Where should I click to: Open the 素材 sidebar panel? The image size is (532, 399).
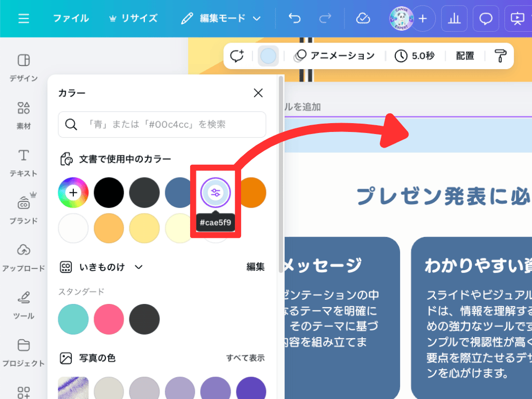(23, 115)
